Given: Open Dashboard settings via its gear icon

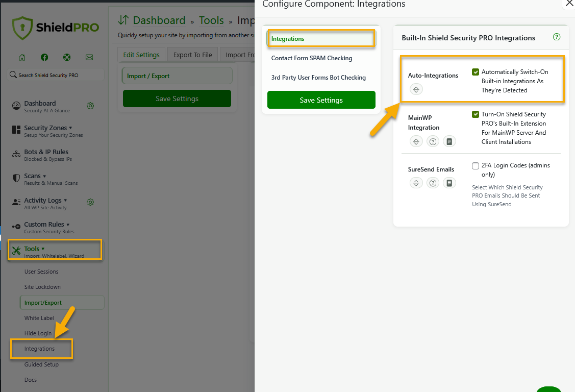Looking at the screenshot, I should point(90,106).
